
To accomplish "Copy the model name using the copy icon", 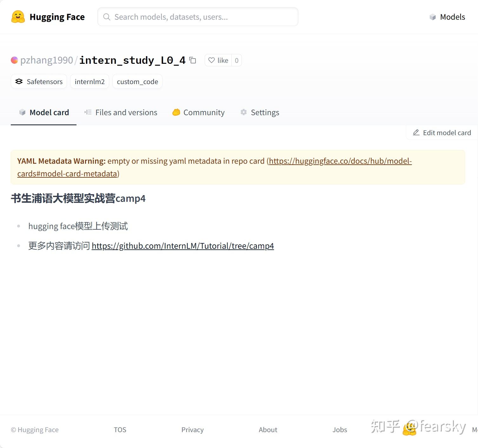I will coord(193,60).
